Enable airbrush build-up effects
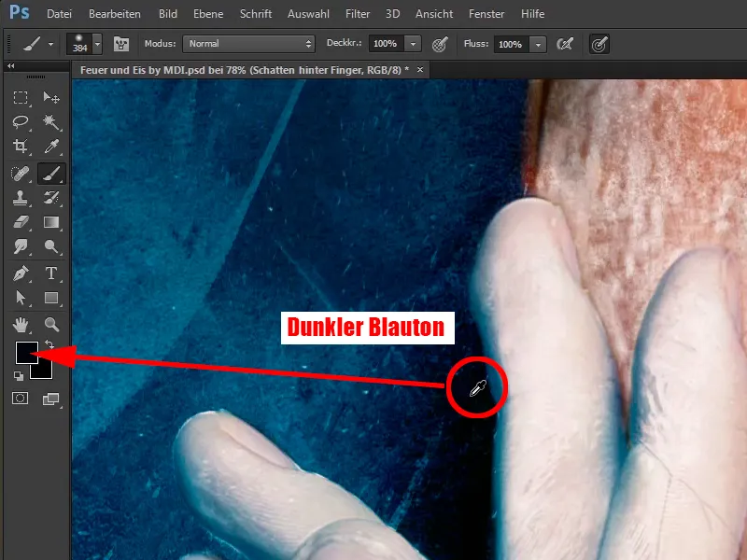Screen dimensions: 747x560 pos(565,44)
